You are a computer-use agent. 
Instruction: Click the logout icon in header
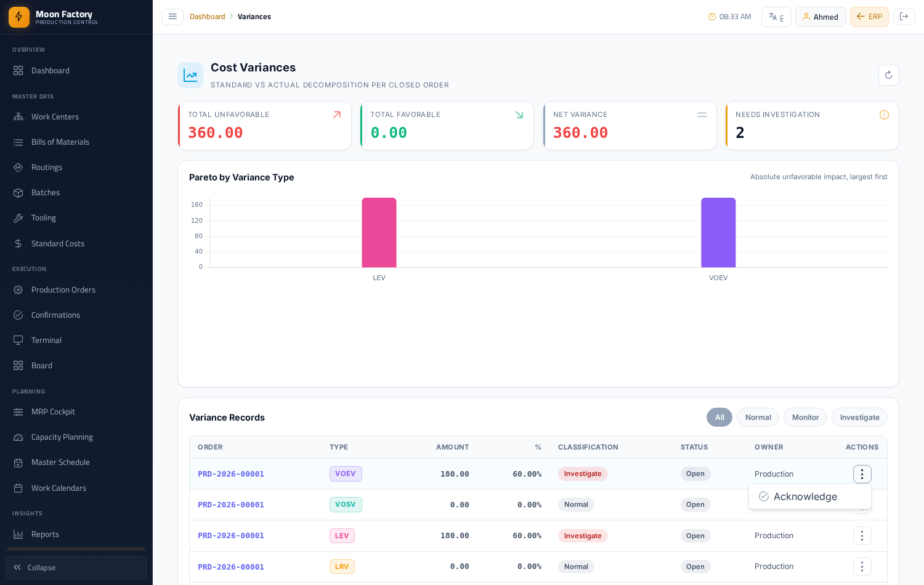pos(904,17)
